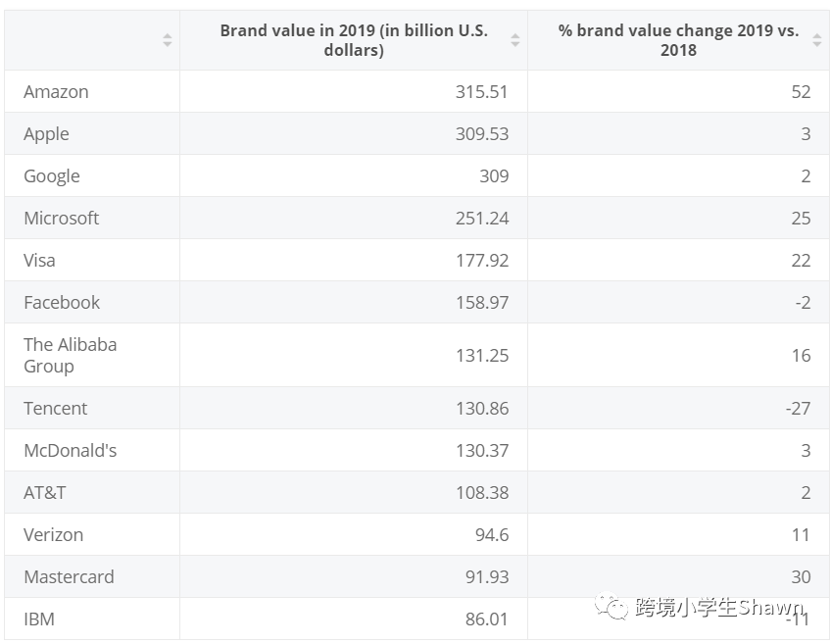Sort by the brand name column arrows
The height and width of the screenshot is (644, 831).
tap(168, 40)
